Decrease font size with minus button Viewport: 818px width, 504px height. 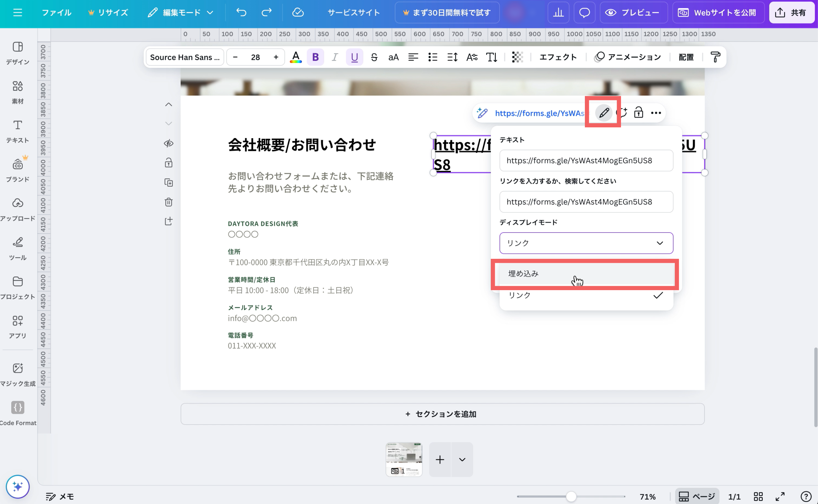235,57
